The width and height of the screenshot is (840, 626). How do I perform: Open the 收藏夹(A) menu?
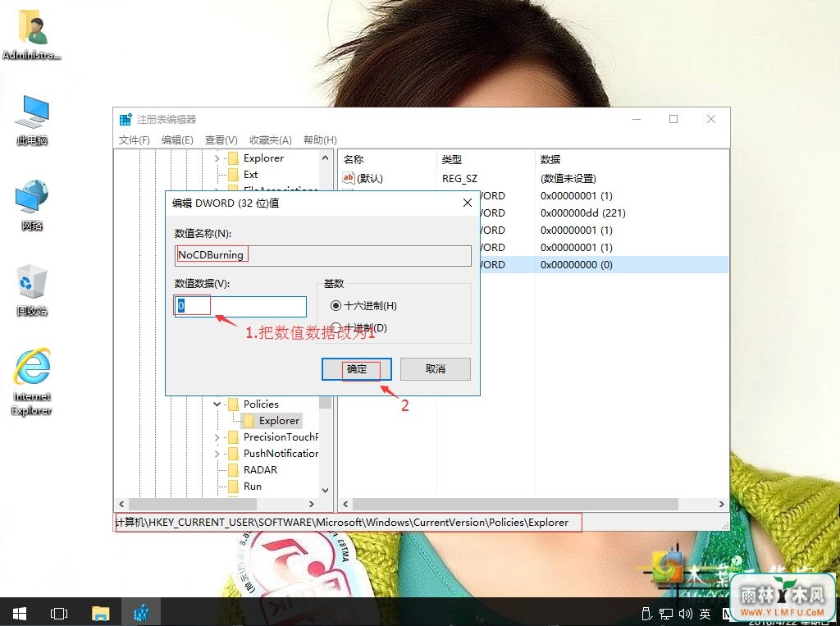coord(271,139)
